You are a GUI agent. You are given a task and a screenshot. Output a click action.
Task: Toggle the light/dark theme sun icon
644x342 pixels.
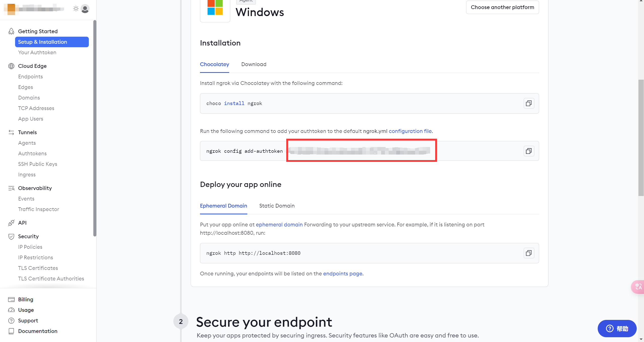coord(76,9)
